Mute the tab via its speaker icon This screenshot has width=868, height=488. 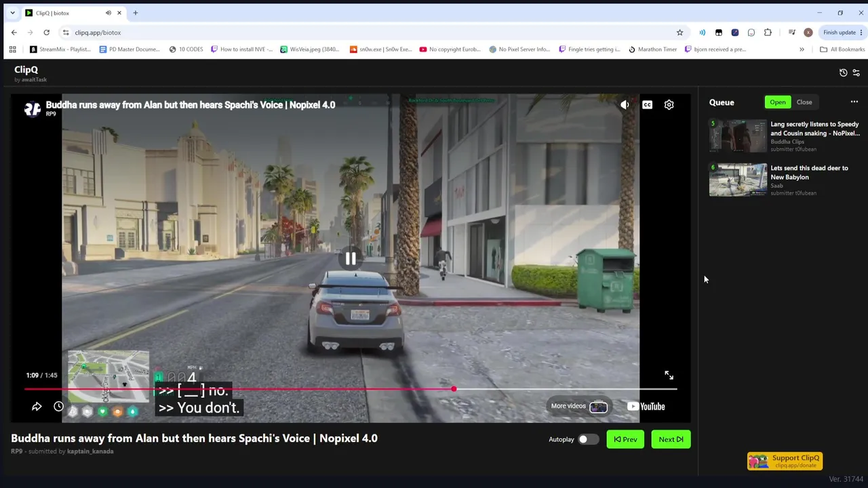108,13
